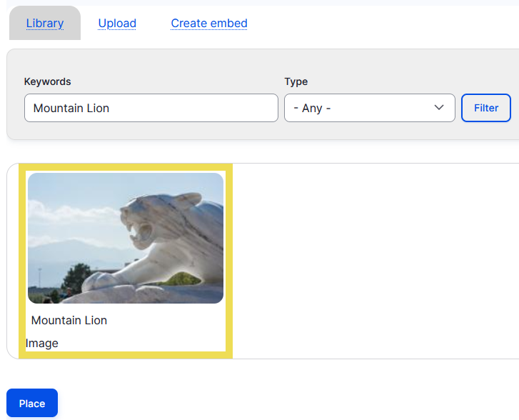Switch to the Library tab
Image resolution: width=519 pixels, height=420 pixels.
tap(45, 23)
